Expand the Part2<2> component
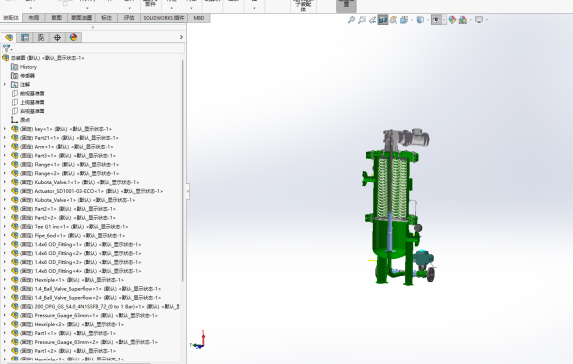573x364 pixels. (5, 217)
